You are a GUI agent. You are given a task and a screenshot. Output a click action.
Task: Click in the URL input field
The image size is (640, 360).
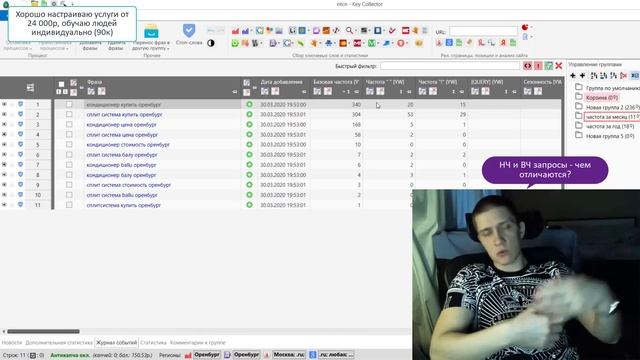pyautogui.click(x=483, y=31)
